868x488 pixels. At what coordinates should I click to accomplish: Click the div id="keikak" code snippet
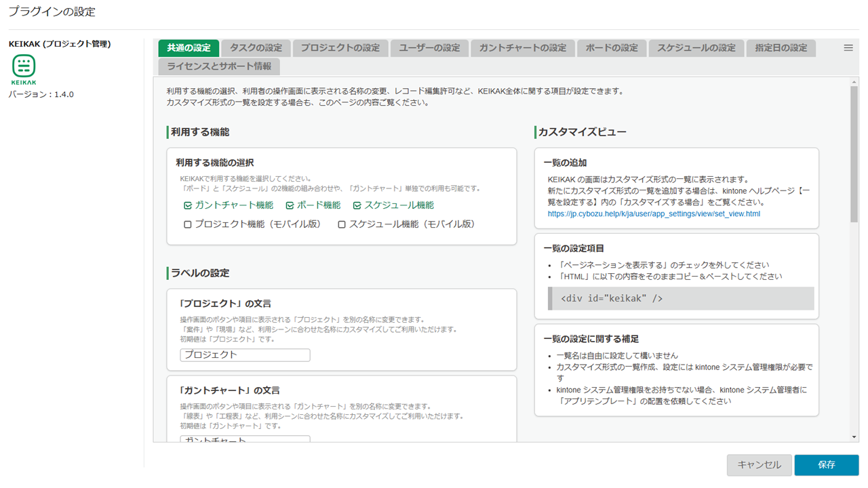(681, 298)
